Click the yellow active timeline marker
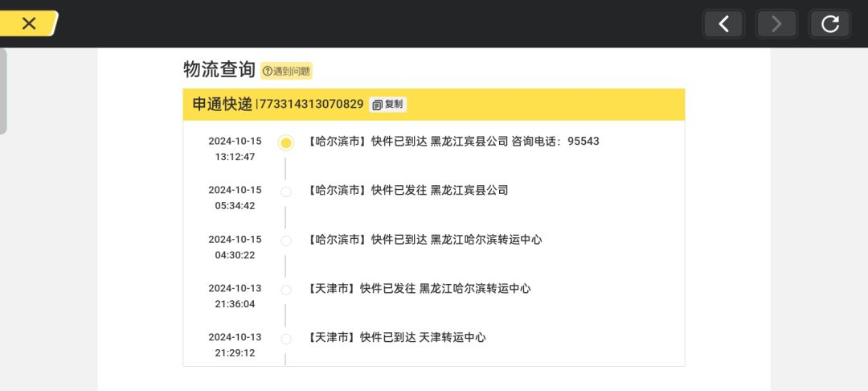 click(285, 143)
